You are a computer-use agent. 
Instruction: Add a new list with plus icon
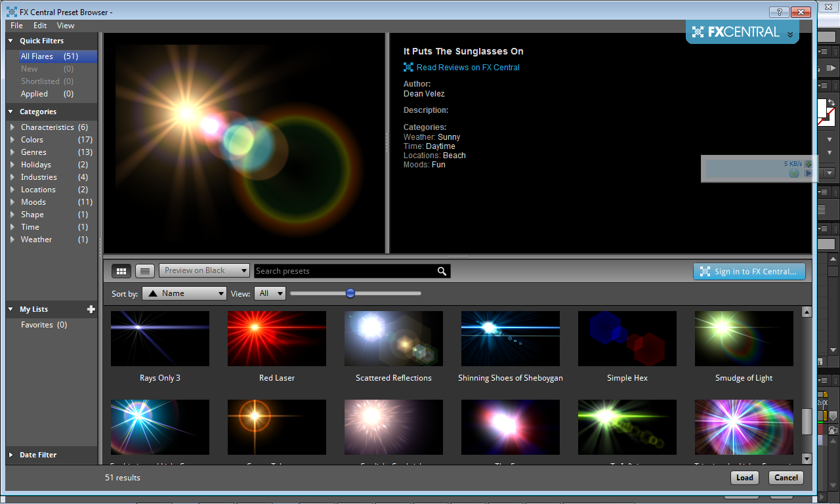click(91, 309)
